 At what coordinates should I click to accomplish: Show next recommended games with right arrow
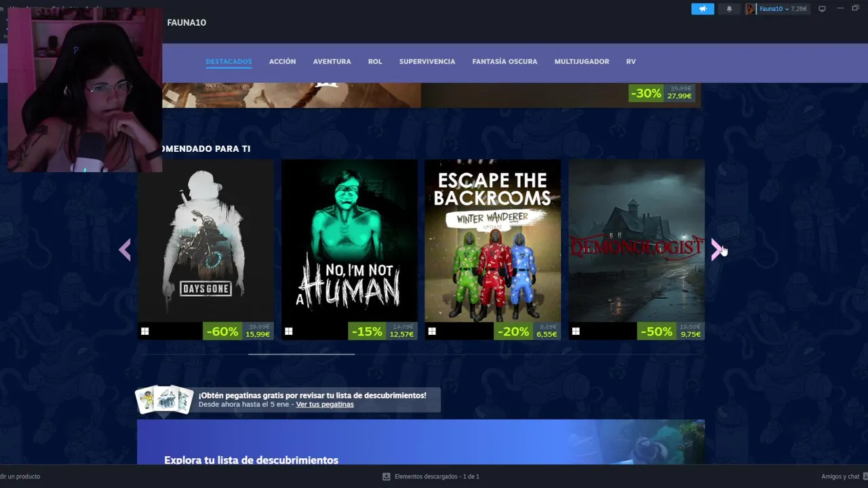pyautogui.click(x=716, y=250)
